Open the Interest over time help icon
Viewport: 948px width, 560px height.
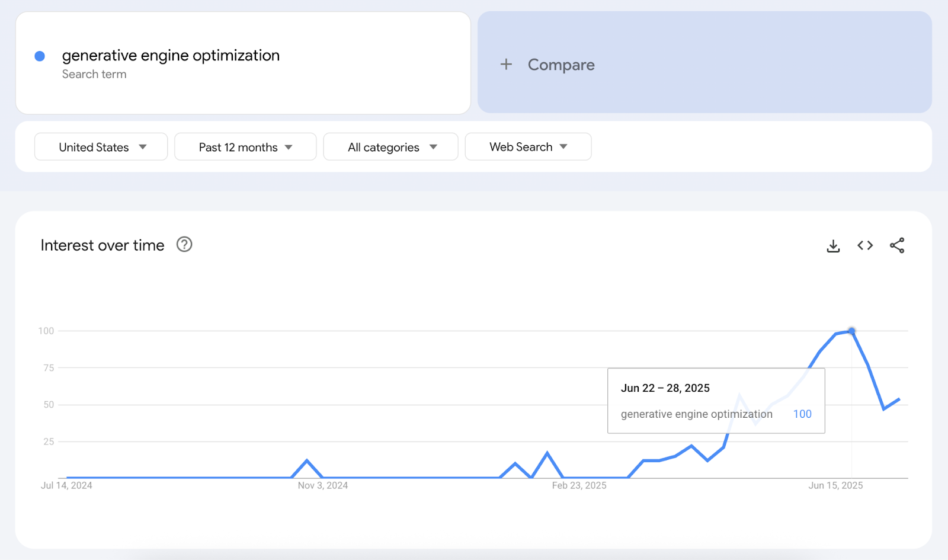pyautogui.click(x=184, y=244)
